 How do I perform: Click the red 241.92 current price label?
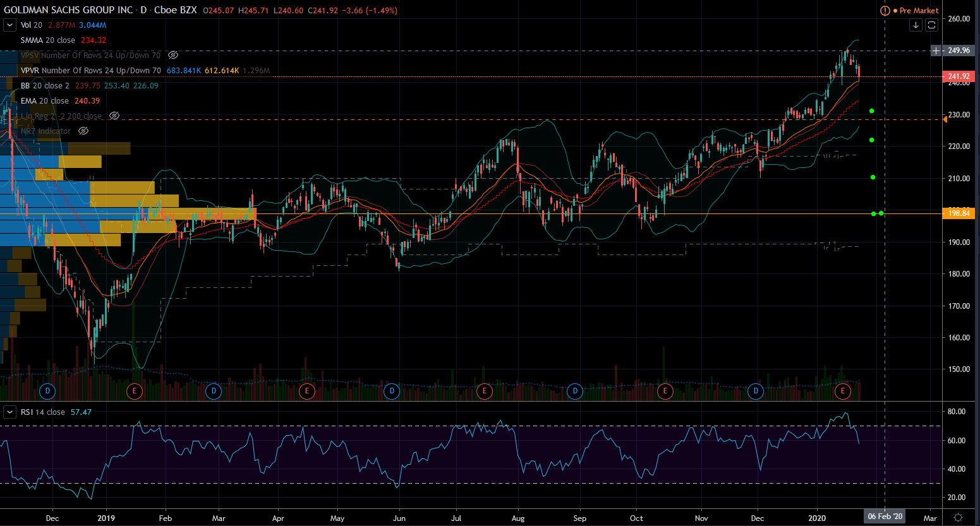[959, 76]
